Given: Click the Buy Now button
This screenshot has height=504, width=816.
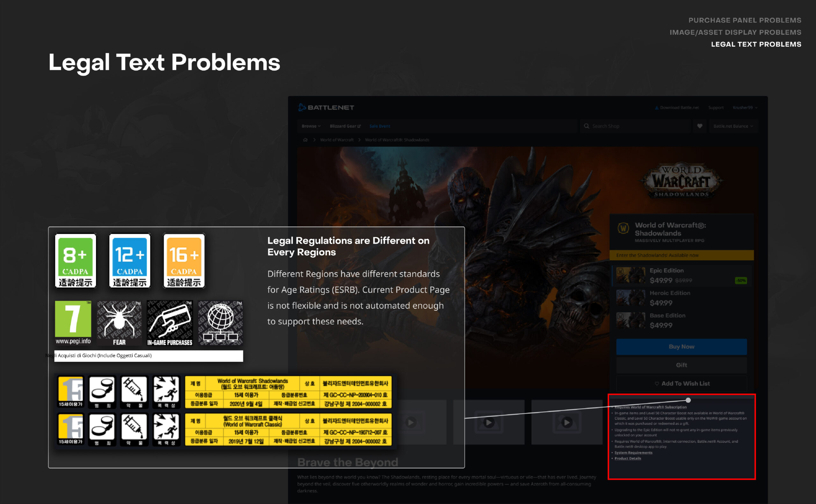Looking at the screenshot, I should (681, 347).
